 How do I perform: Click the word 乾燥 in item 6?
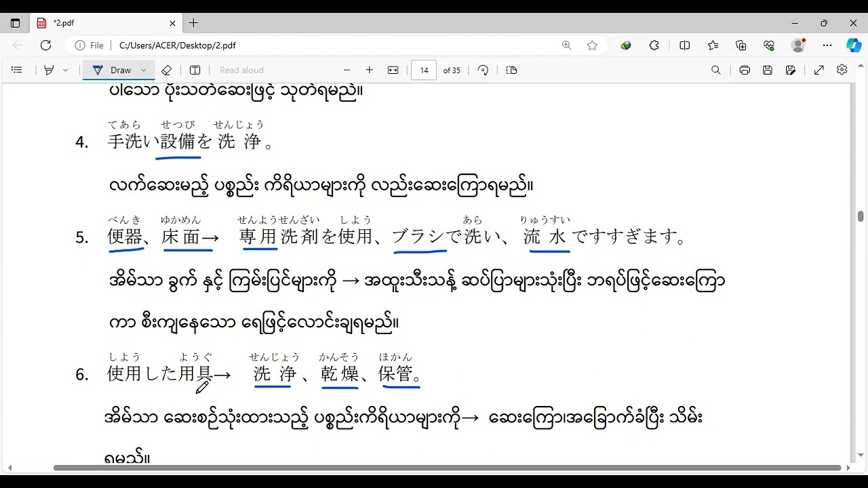coord(339,373)
